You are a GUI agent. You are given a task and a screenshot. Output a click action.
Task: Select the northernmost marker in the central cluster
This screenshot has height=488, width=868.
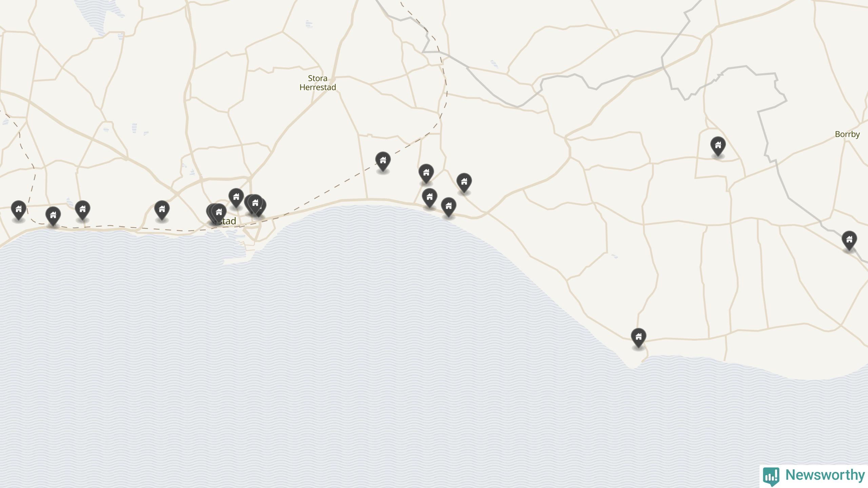[426, 174]
